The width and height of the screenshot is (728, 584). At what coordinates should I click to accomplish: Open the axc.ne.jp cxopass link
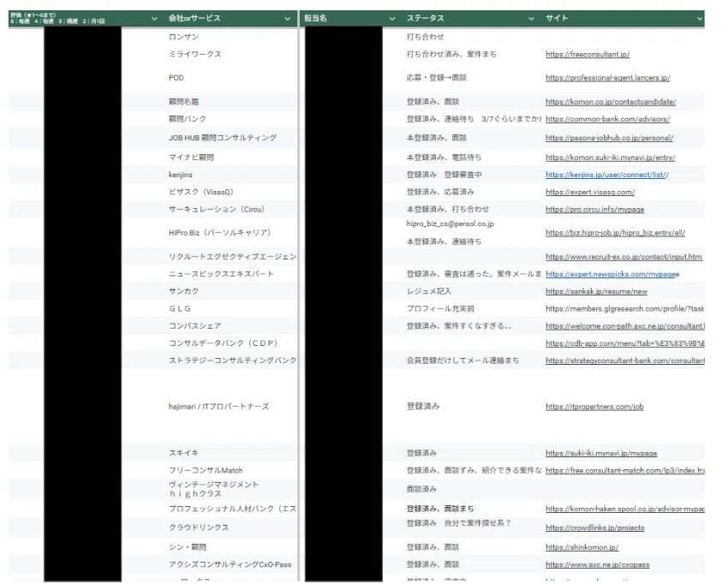(x=597, y=564)
